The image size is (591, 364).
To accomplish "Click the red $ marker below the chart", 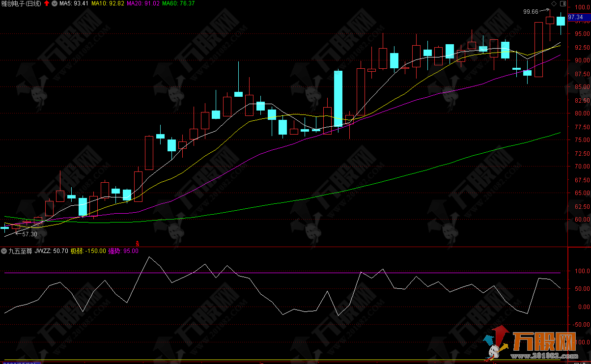I will coord(138,244).
